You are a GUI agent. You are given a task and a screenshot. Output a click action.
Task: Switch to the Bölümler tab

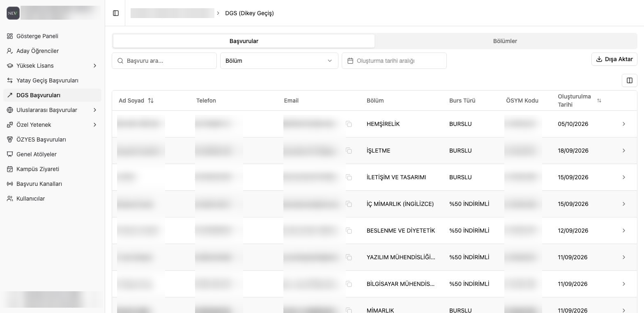[x=505, y=41]
